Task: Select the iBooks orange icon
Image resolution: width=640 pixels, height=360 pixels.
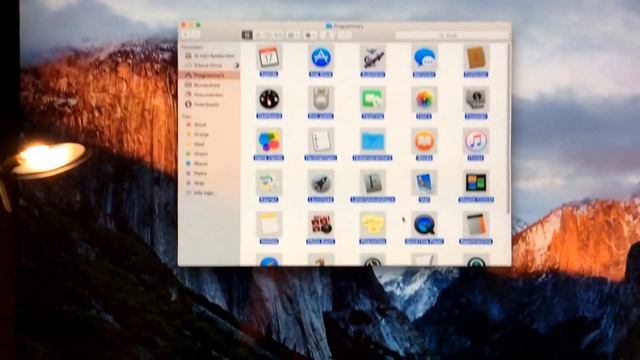Action: pyautogui.click(x=424, y=141)
